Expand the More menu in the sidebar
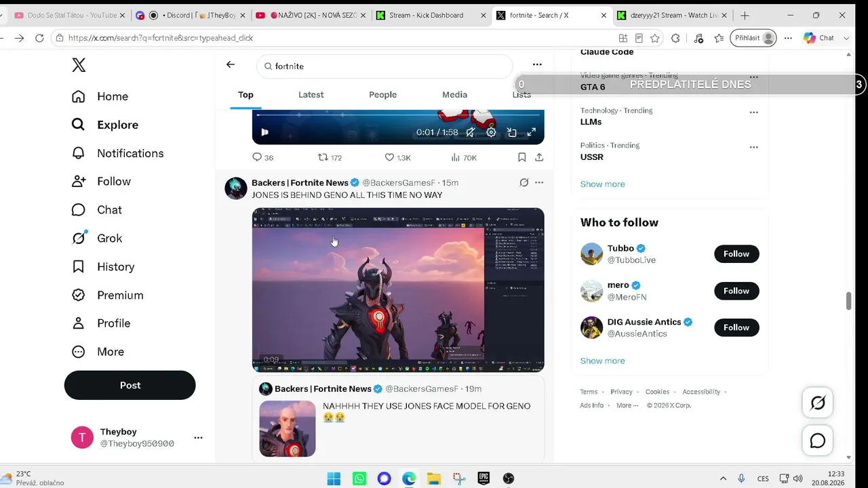 pyautogui.click(x=98, y=352)
